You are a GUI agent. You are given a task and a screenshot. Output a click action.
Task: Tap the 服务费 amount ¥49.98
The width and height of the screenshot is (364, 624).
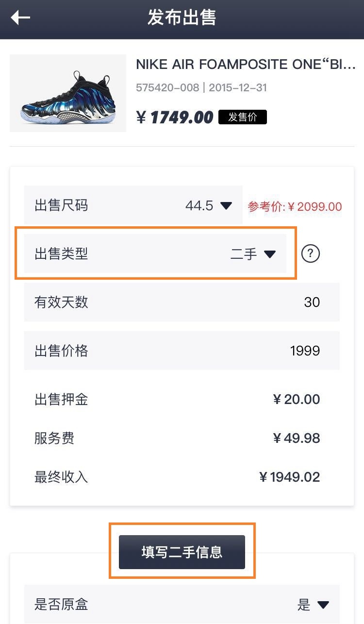pyautogui.click(x=296, y=438)
